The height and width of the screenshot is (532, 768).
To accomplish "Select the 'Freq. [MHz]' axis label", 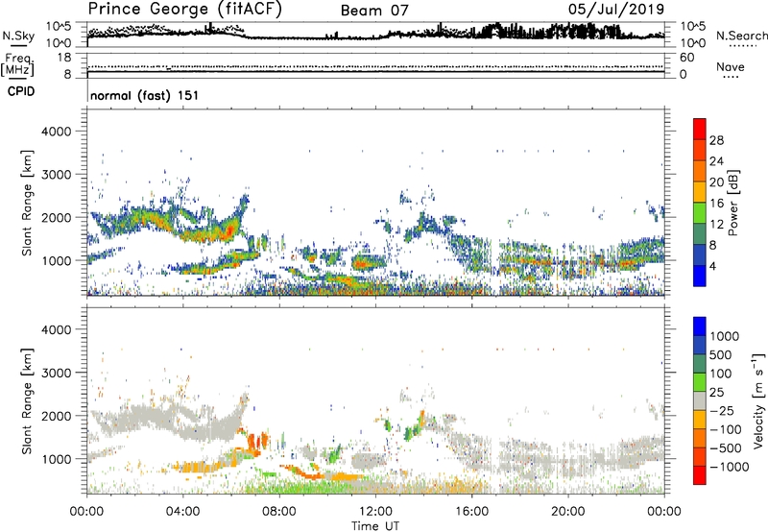I will pos(17,65).
